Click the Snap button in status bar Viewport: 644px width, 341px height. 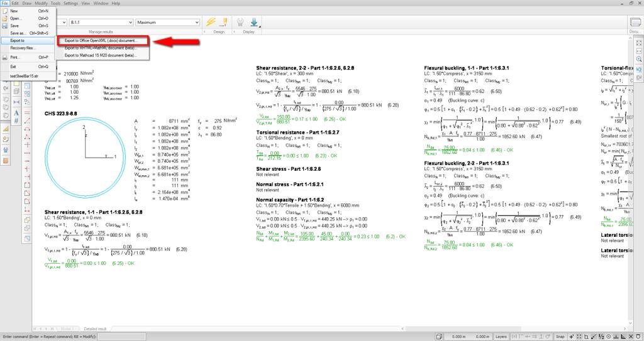[560, 337]
